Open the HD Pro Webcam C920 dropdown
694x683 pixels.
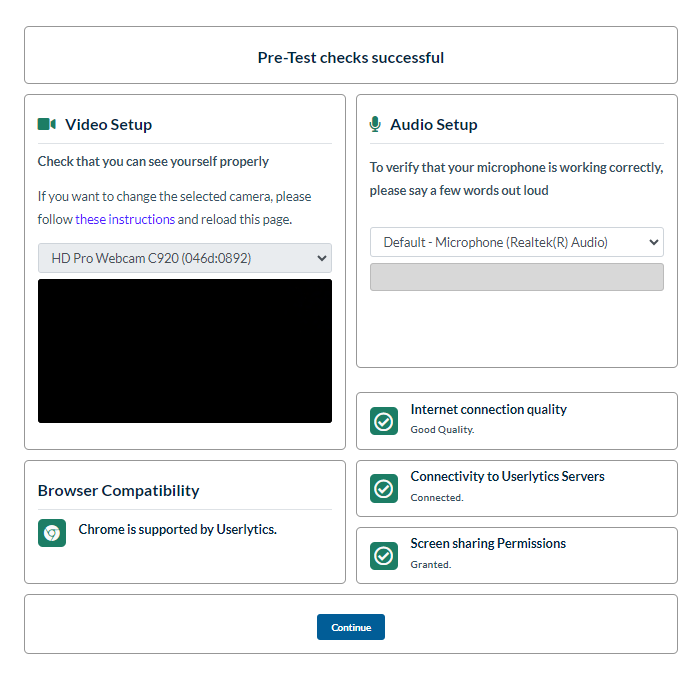pos(184,258)
